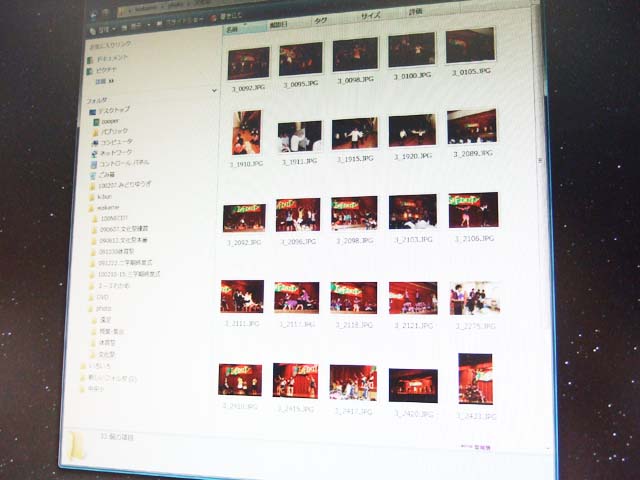This screenshot has width=640, height=480.
Task: Select thumbnail 3_2089.JPG
Action: pyautogui.click(x=471, y=127)
